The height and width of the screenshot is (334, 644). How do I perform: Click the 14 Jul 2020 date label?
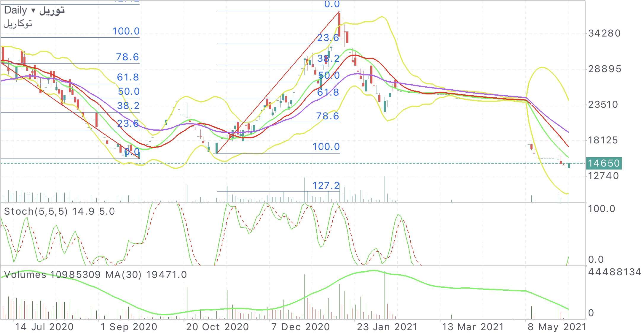pos(44,327)
